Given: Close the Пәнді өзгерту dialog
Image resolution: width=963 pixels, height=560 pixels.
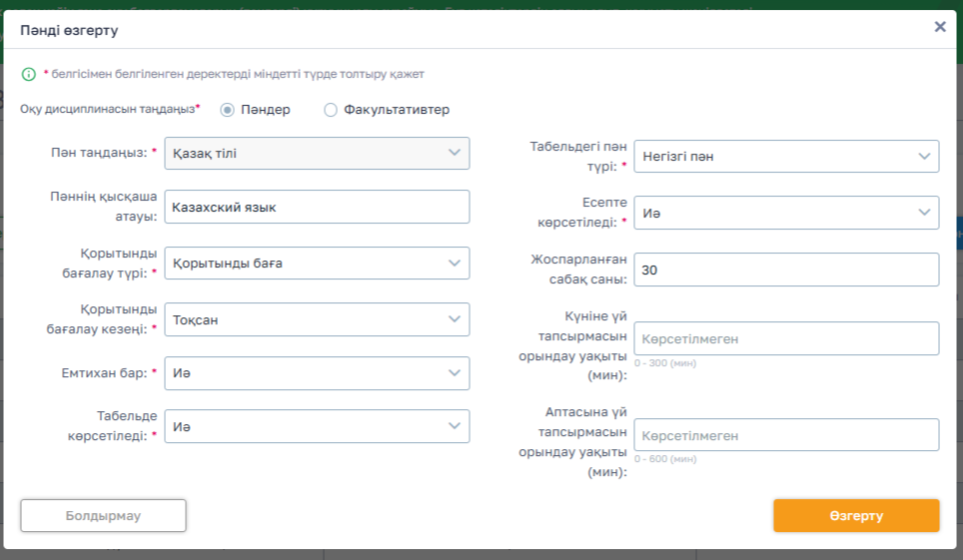Looking at the screenshot, I should pos(939,27).
